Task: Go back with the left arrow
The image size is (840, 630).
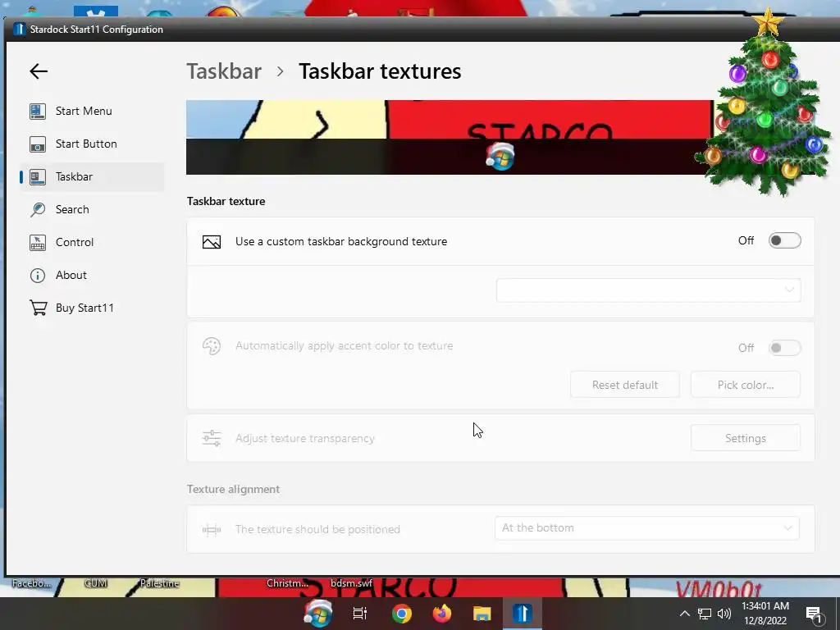Action: (39, 71)
